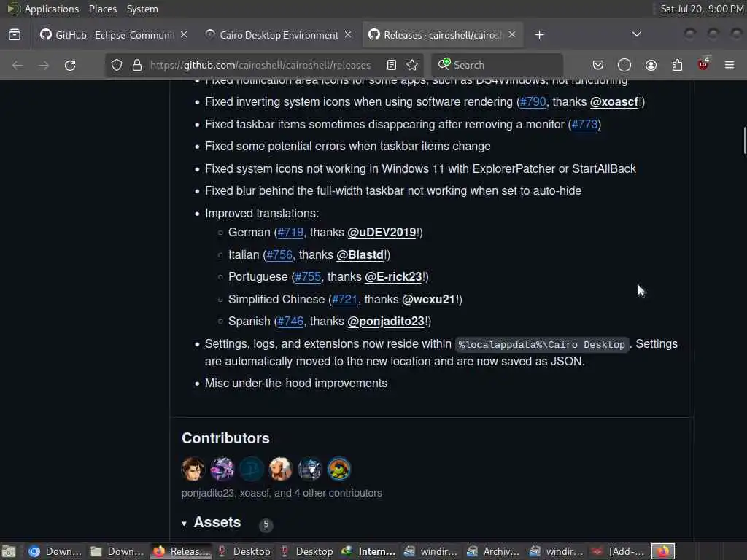Click the clock showing Sat Jul 20

702,9
